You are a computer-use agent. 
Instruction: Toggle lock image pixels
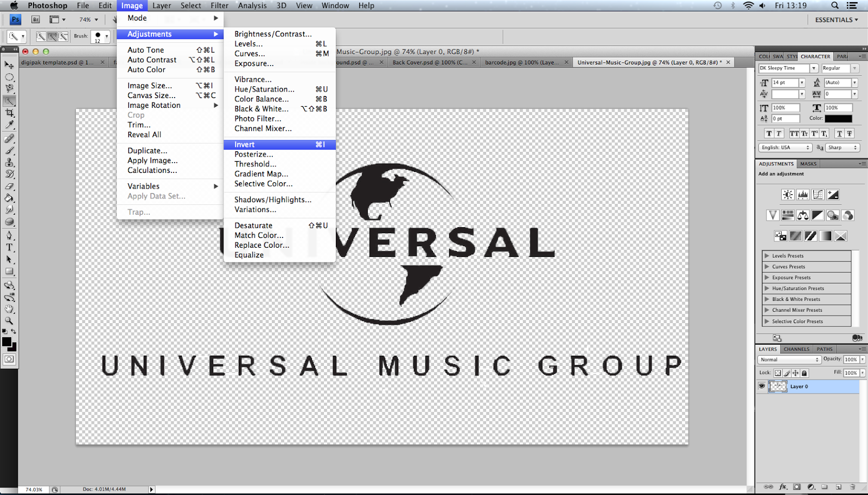787,373
